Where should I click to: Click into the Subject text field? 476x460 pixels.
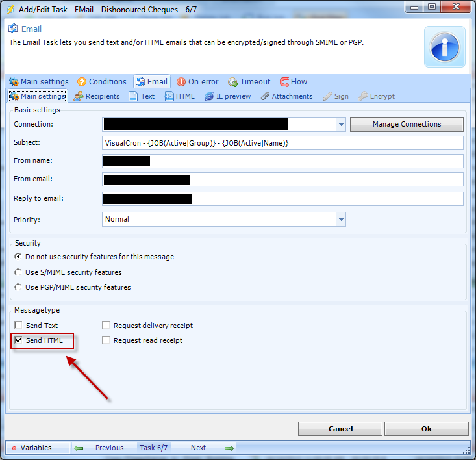(x=282, y=143)
